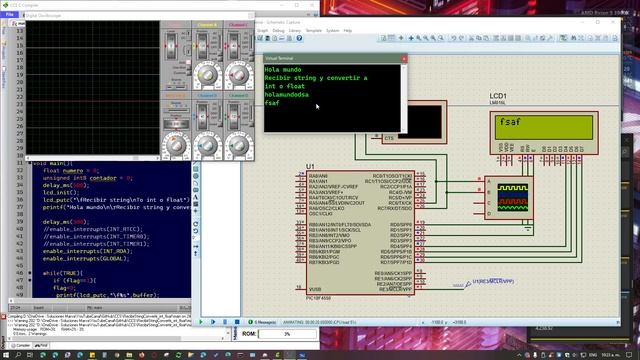Click the undo icon in the Proteus toolbar
Screen dimensions: 640x360
point(453,38)
